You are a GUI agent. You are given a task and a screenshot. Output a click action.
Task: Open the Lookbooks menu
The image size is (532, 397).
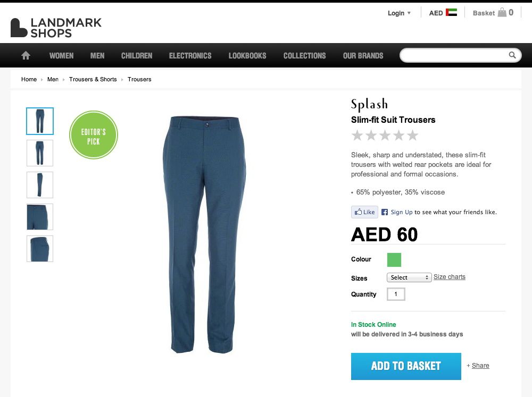point(247,56)
